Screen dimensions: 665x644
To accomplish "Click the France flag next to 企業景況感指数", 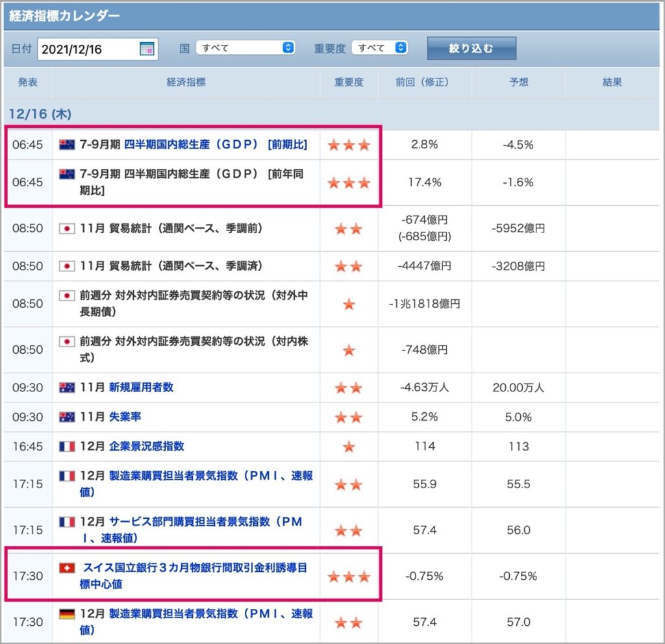I will point(67,447).
